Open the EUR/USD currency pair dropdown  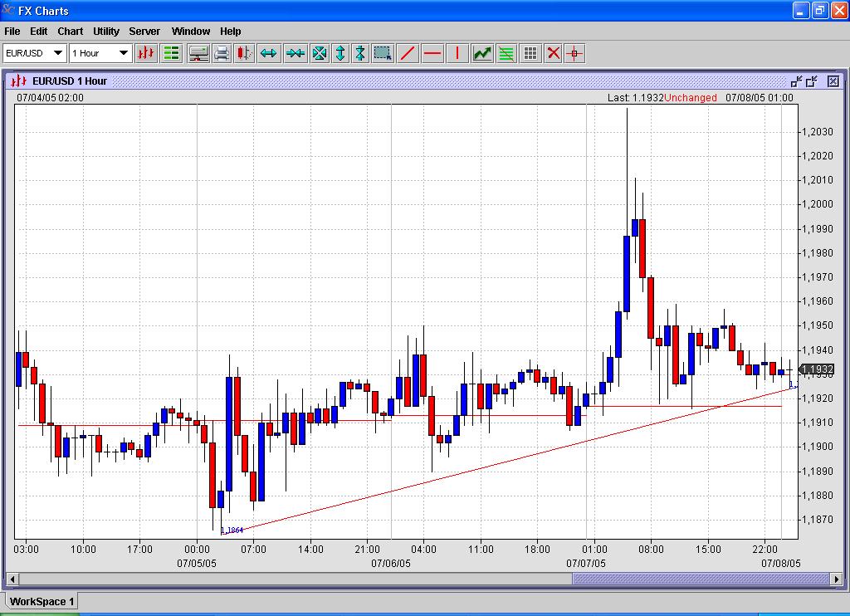[x=34, y=53]
